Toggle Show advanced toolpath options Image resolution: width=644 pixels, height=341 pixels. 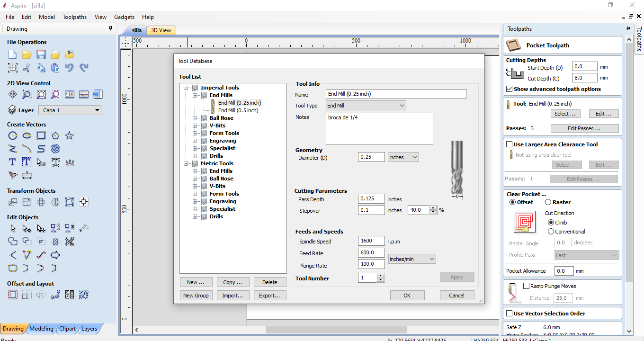pyautogui.click(x=509, y=89)
